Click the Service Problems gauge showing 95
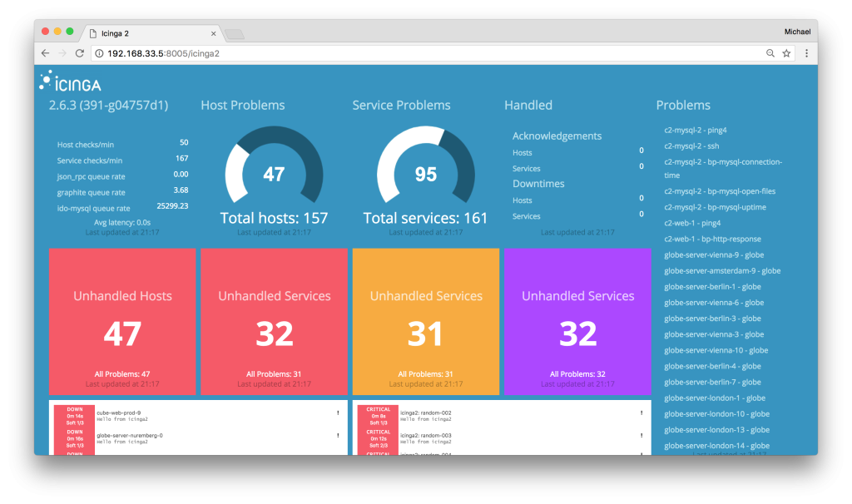The height and width of the screenshot is (504, 852). pos(425,175)
